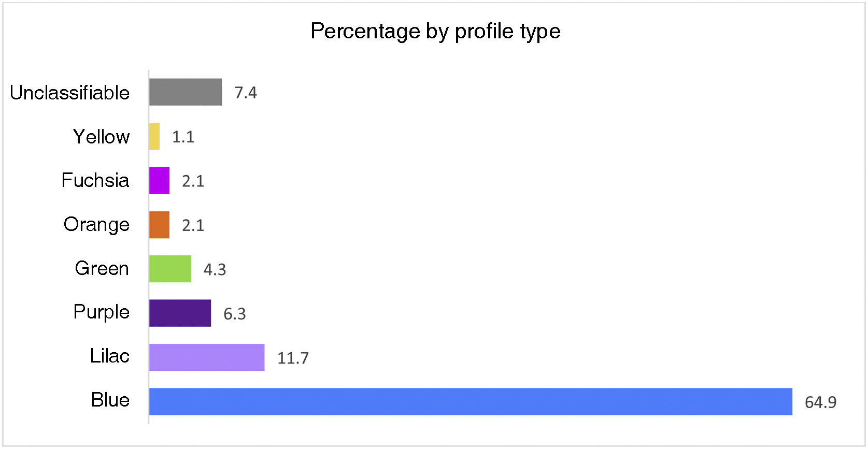Select the 11.7 data label
868x449 pixels.
click(x=293, y=358)
